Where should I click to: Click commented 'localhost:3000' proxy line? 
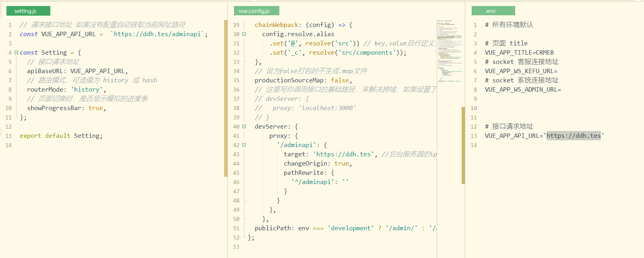305,108
